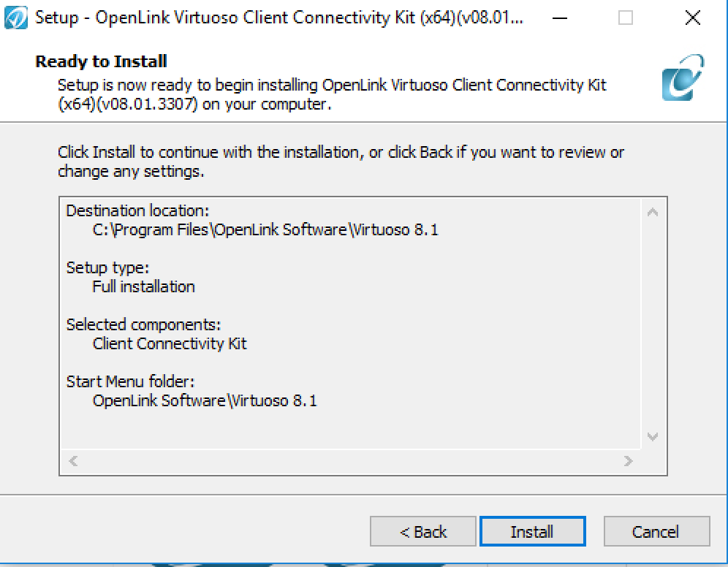Click the 'Client Connectivity Kit' component line
This screenshot has width=728, height=567.
(170, 344)
